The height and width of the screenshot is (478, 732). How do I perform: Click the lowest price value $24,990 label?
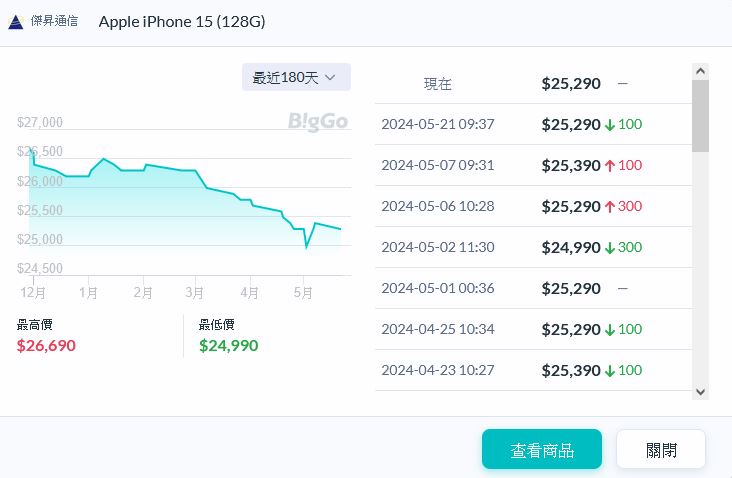pos(228,346)
